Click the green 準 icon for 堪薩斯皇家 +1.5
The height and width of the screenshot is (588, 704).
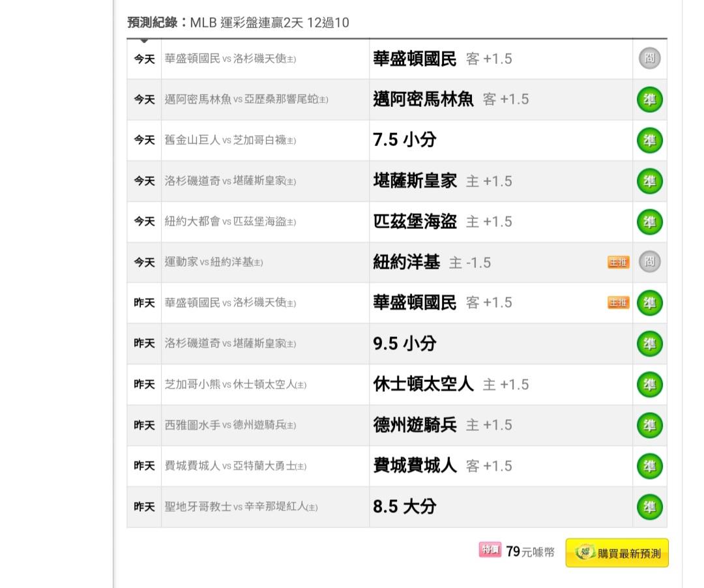pyautogui.click(x=649, y=181)
